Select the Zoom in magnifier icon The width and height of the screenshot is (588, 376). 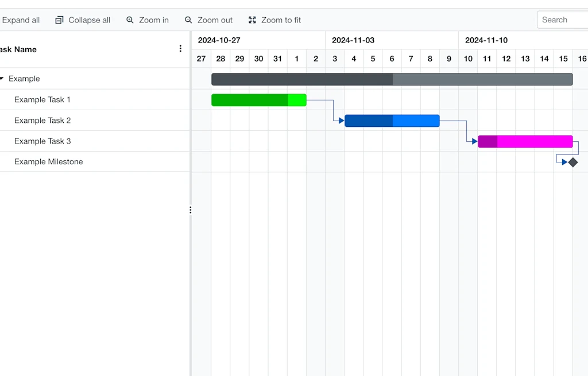click(129, 20)
